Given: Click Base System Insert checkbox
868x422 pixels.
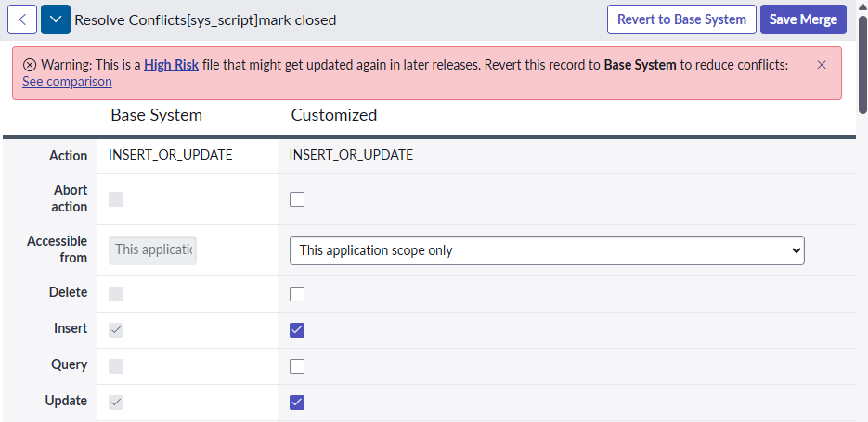Looking at the screenshot, I should tap(116, 330).
